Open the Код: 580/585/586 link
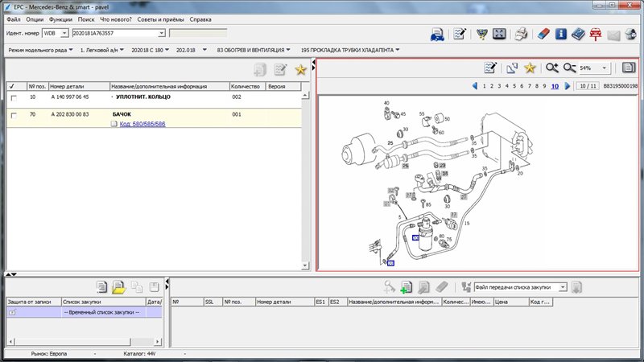This screenshot has height=362, width=644. 142,125
